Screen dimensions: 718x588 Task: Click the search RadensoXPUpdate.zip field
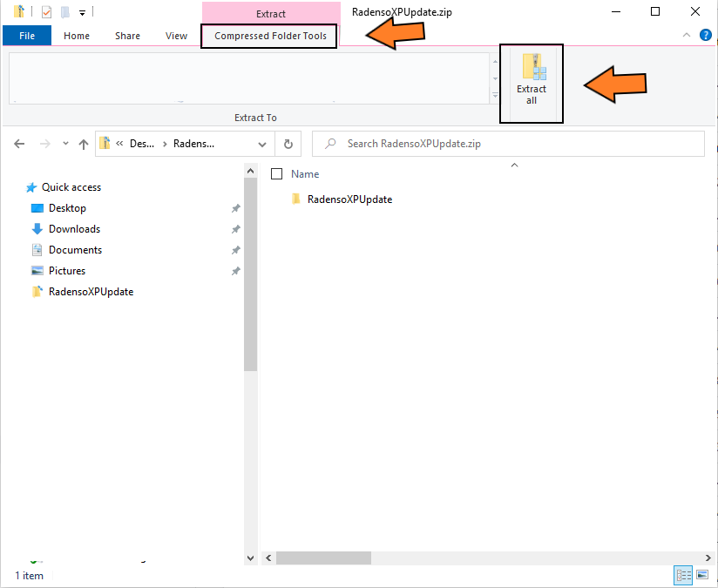508,144
